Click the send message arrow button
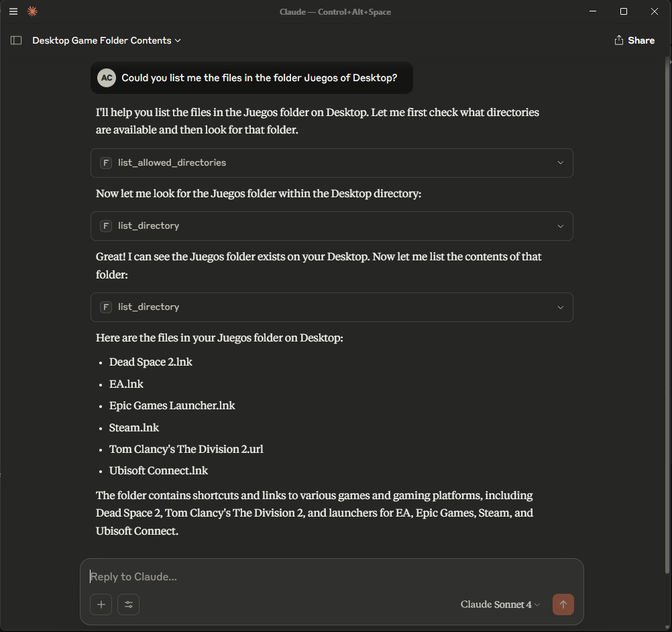672x632 pixels. coord(563,604)
